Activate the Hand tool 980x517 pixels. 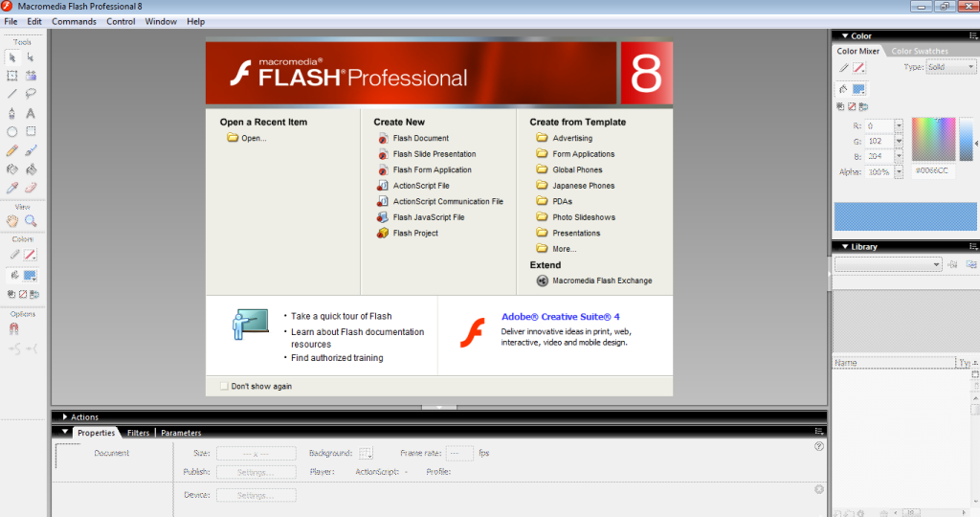coord(11,220)
